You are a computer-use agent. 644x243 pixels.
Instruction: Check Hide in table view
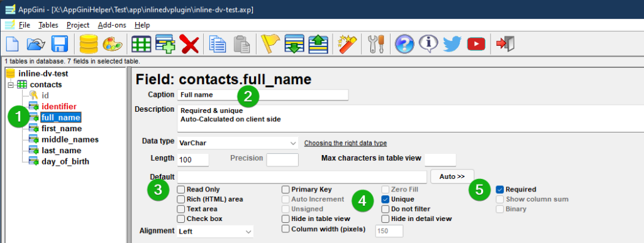point(286,219)
